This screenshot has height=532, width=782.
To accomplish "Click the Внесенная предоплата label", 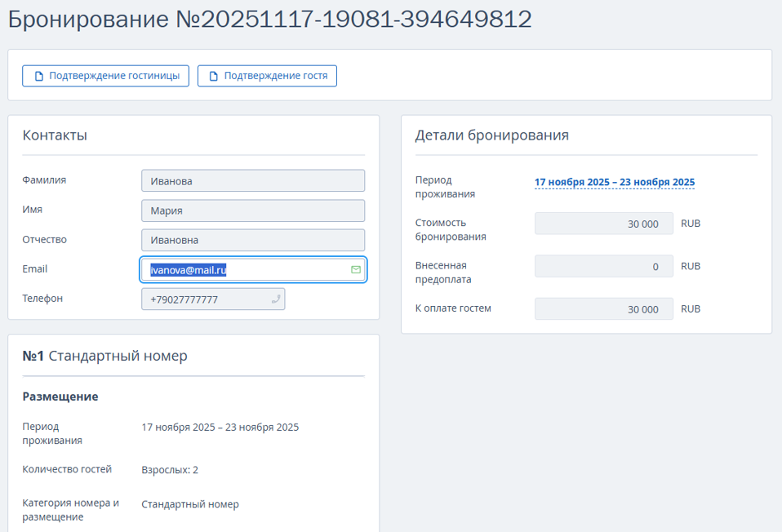I will click(443, 273).
